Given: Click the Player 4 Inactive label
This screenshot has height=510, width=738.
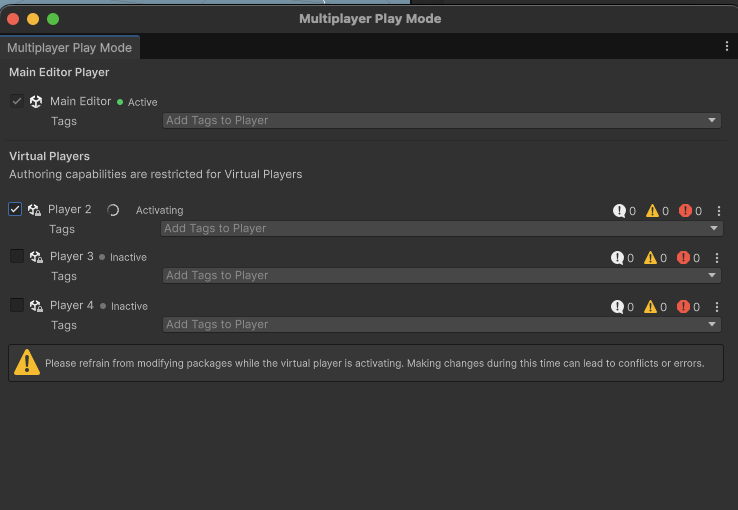Looking at the screenshot, I should tap(129, 306).
